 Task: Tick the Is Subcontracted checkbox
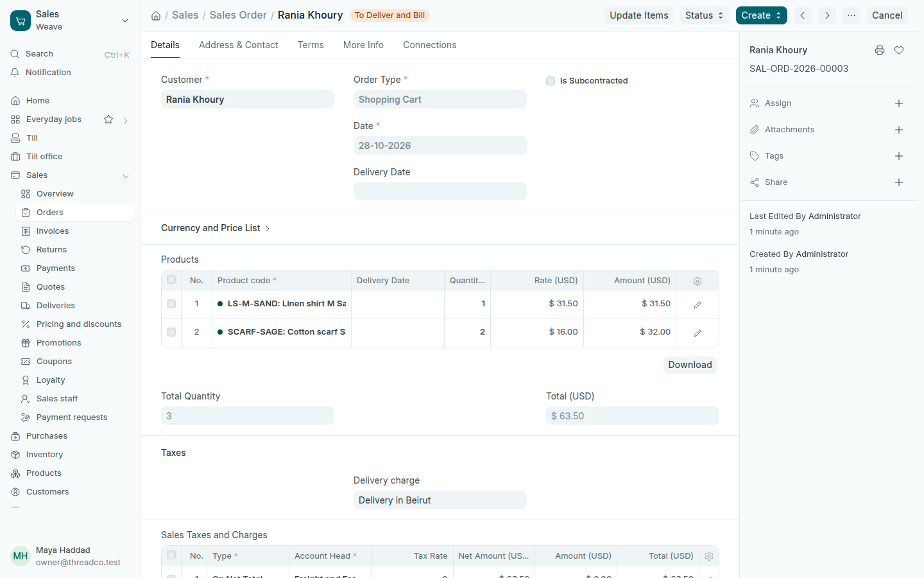coord(551,81)
